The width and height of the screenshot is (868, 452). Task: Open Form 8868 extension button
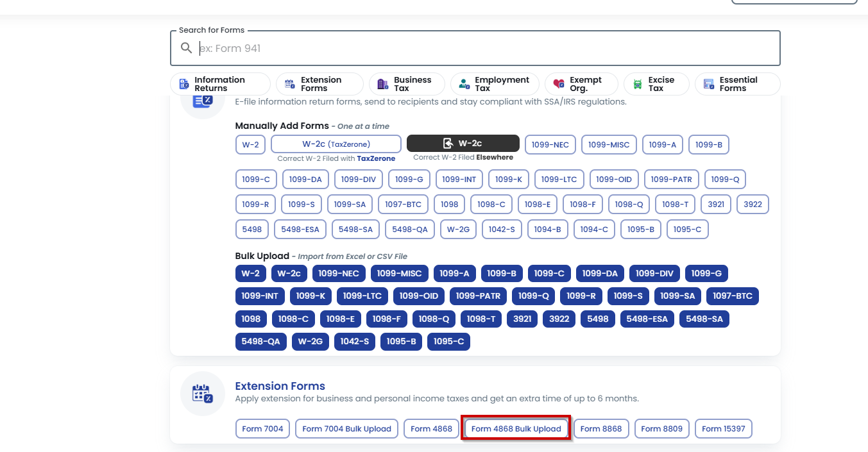pyautogui.click(x=601, y=428)
